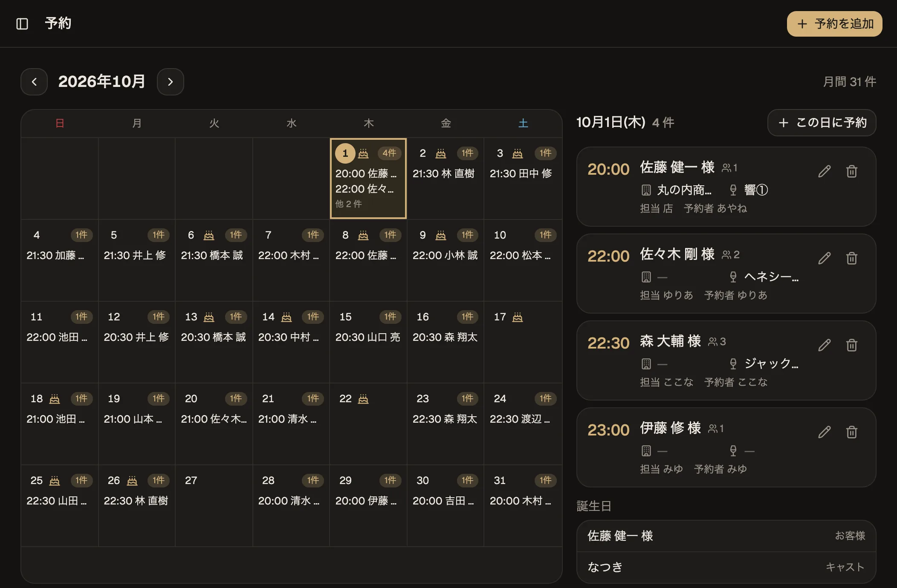Click 他 2 件 more link on day 1
The image size is (897, 588).
(x=348, y=204)
